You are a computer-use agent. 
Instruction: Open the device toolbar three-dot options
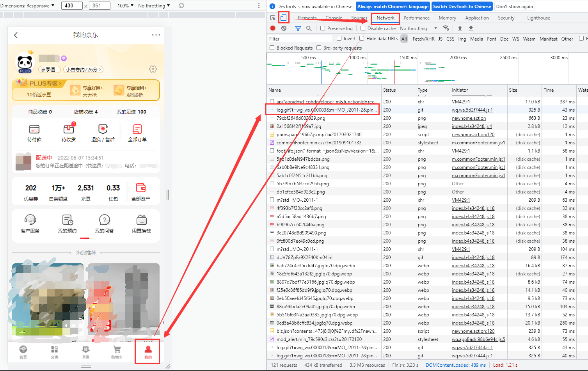259,5
